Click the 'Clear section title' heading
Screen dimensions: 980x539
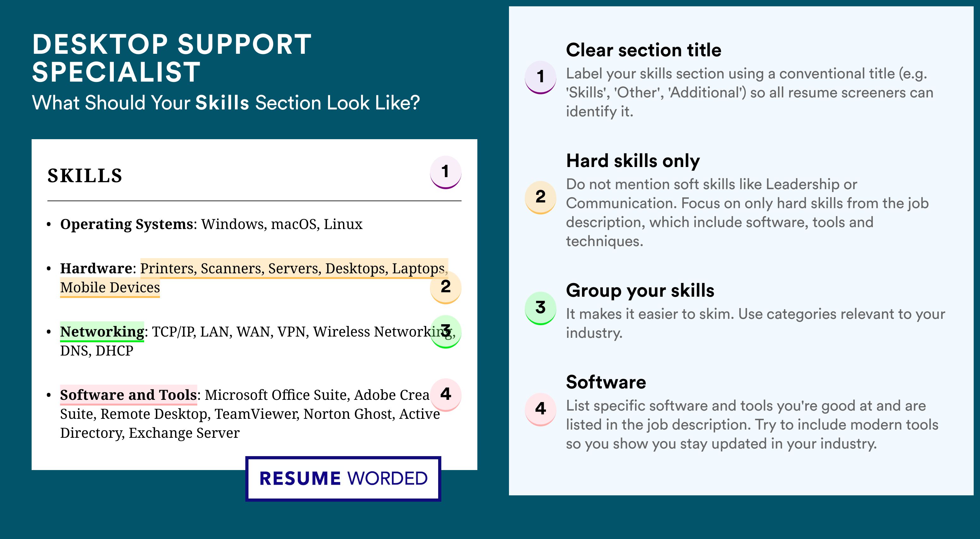tap(643, 50)
